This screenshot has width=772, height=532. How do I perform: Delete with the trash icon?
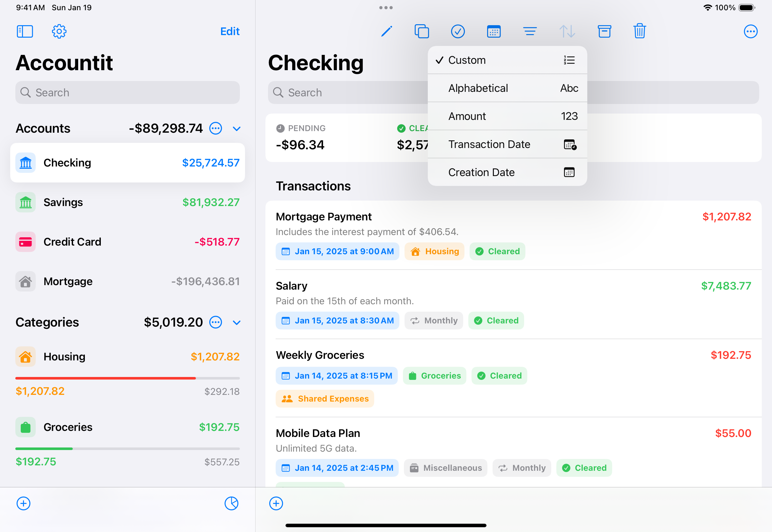click(x=640, y=31)
